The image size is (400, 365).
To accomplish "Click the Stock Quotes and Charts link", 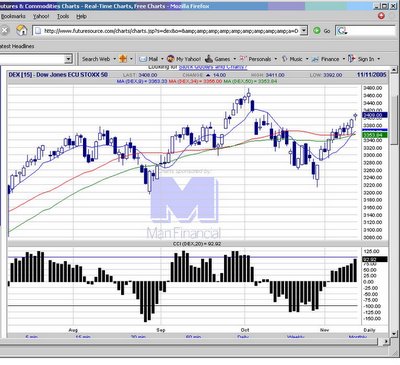I will coord(213,67).
